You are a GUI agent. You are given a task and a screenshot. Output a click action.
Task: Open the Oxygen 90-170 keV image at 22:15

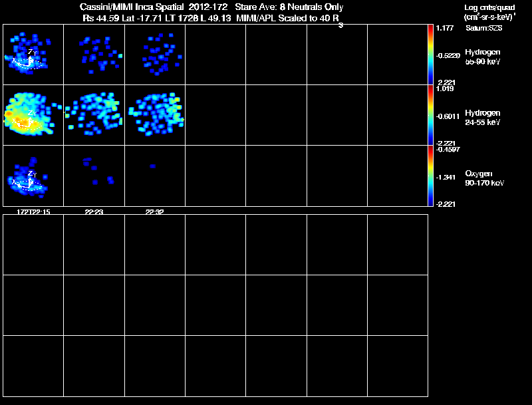click(x=33, y=176)
